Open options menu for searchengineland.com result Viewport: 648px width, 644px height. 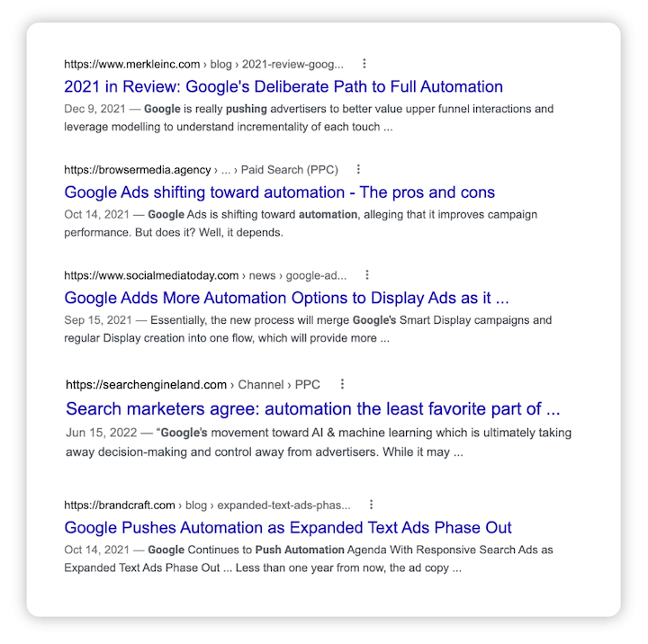[342, 384]
